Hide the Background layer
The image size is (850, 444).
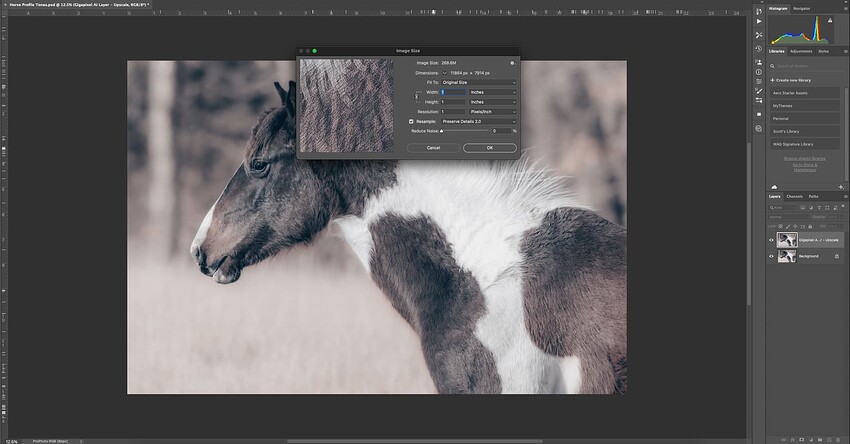771,256
